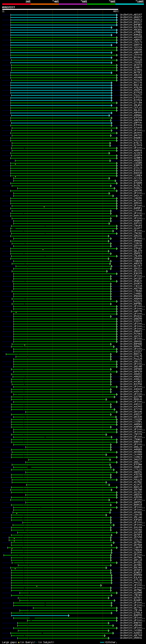146x644 pixels.
Task: Select the UniRef100_P40212 subject label
Action: tap(131, 583)
